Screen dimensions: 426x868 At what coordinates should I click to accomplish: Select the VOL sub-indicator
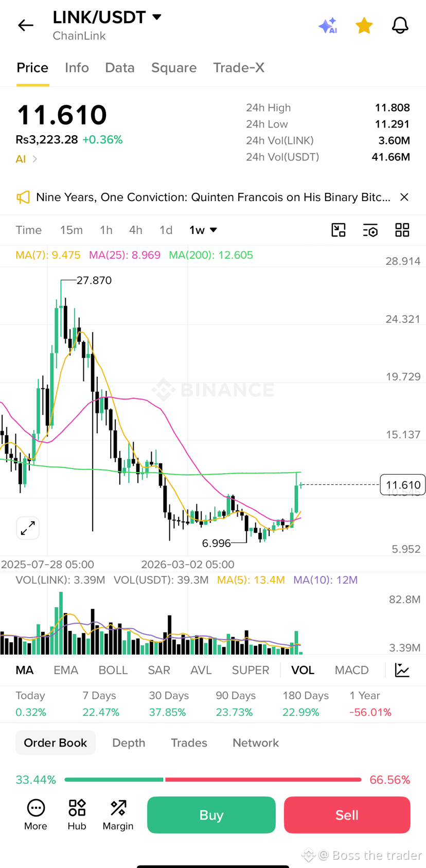click(x=303, y=670)
